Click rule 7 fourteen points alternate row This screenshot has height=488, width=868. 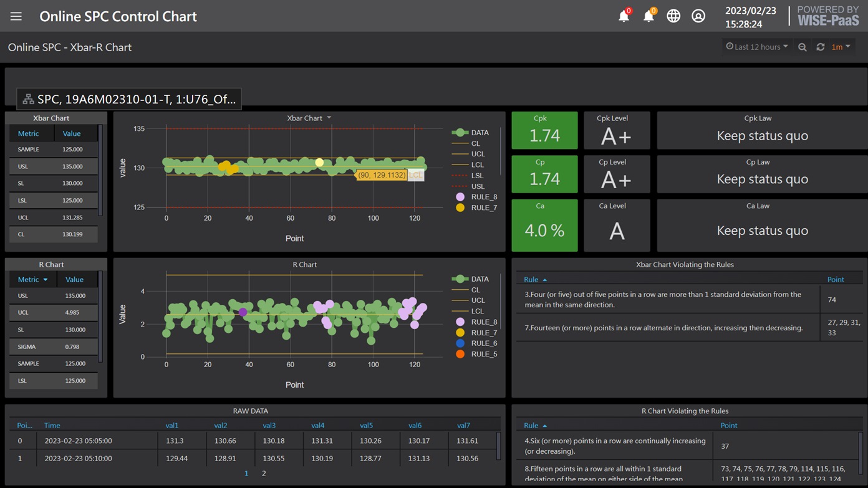pyautogui.click(x=690, y=327)
